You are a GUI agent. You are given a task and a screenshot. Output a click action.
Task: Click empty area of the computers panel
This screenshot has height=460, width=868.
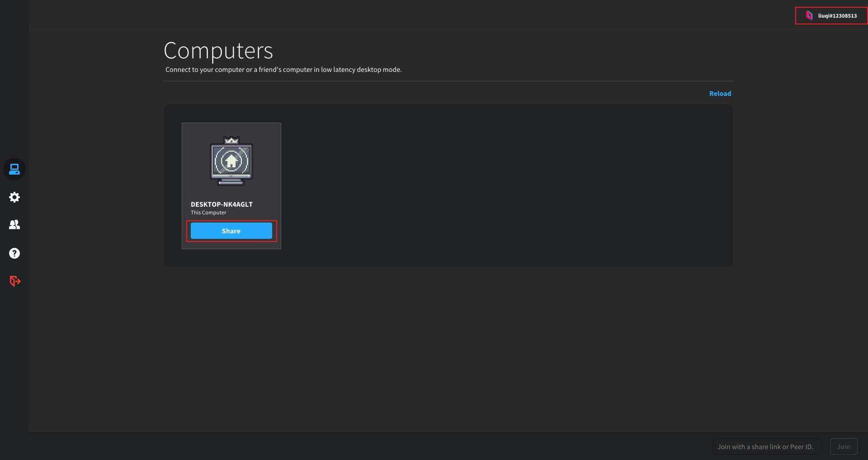click(497, 185)
